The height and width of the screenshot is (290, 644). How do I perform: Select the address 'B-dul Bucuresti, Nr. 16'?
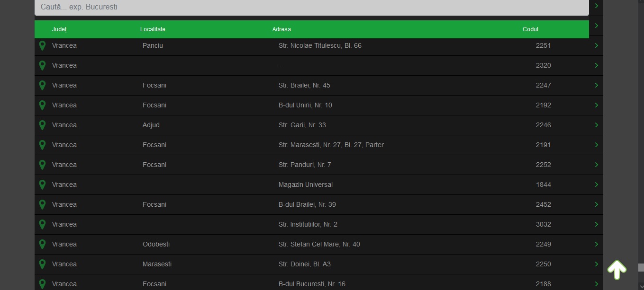[x=312, y=284]
